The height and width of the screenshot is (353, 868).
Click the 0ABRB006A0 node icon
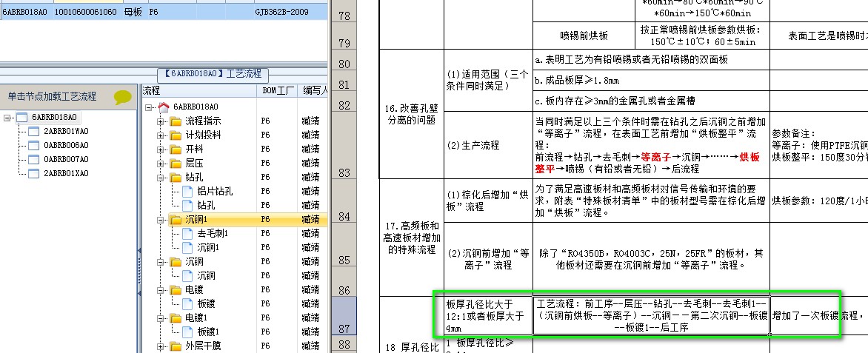pyautogui.click(x=34, y=146)
